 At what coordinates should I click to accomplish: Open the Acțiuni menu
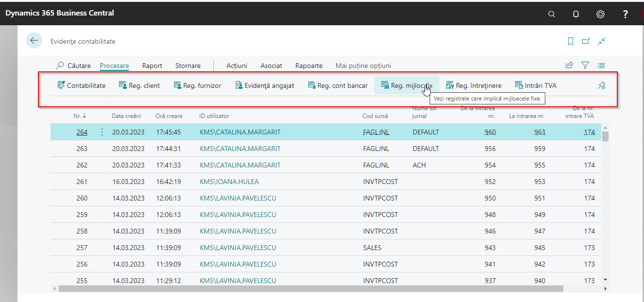tap(237, 66)
